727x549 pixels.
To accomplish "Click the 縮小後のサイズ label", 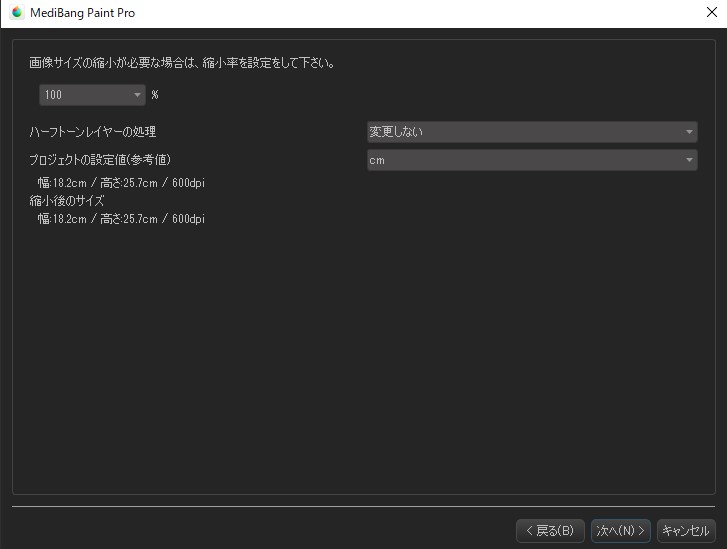I will tap(67, 201).
